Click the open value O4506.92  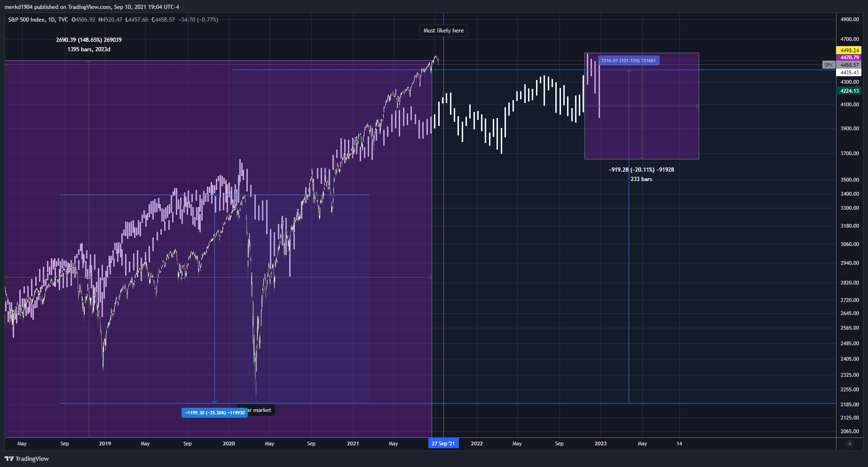(83, 20)
